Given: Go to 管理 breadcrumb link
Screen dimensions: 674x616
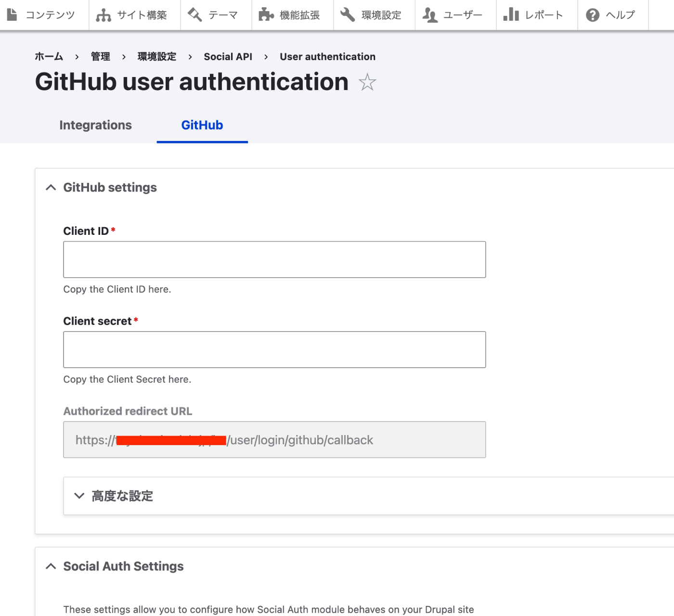Looking at the screenshot, I should [101, 57].
